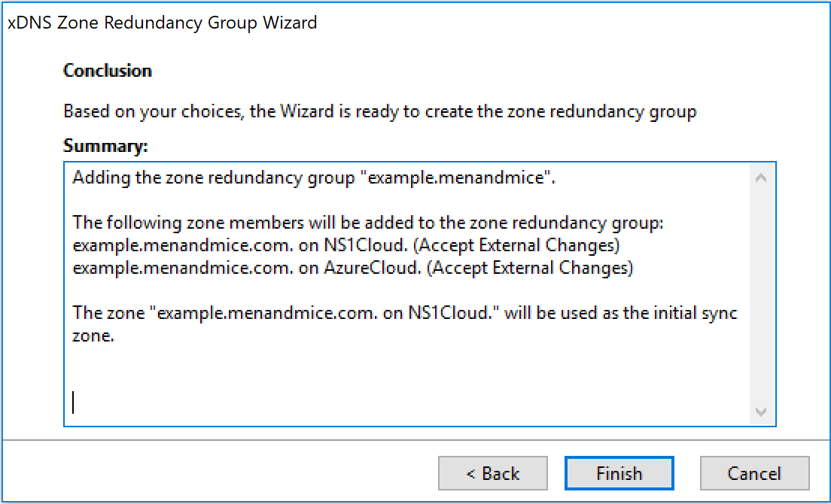Viewport: 831px width, 504px height.
Task: Click the trailing "zone." word in summary
Action: click(x=93, y=335)
